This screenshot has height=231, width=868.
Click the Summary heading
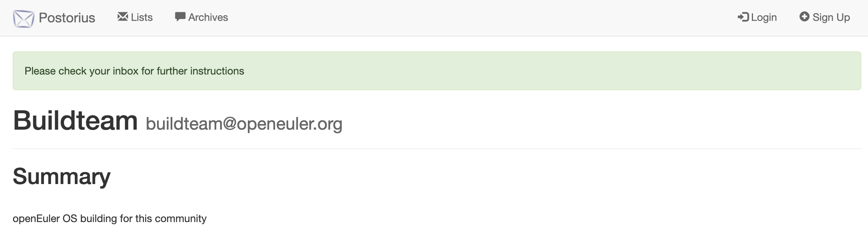pyautogui.click(x=62, y=176)
